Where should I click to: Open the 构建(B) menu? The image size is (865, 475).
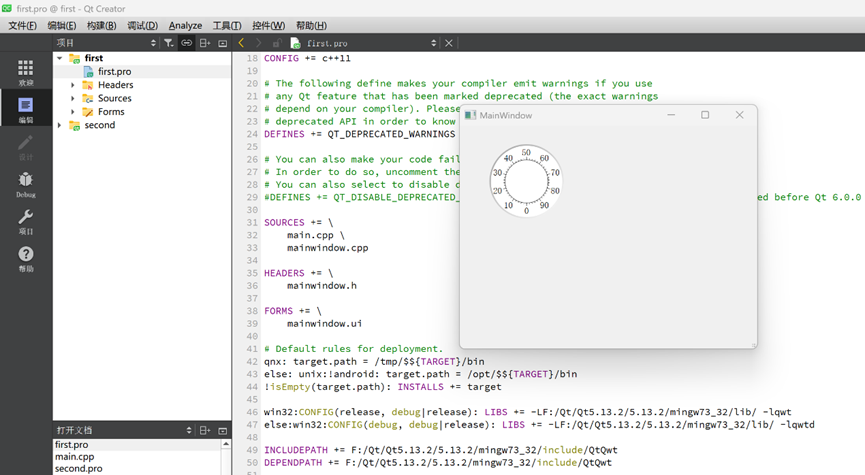[x=102, y=25]
